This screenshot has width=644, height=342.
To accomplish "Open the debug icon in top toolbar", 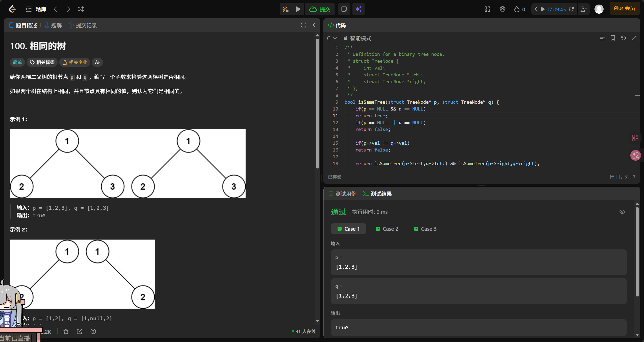I will pyautogui.click(x=286, y=9).
